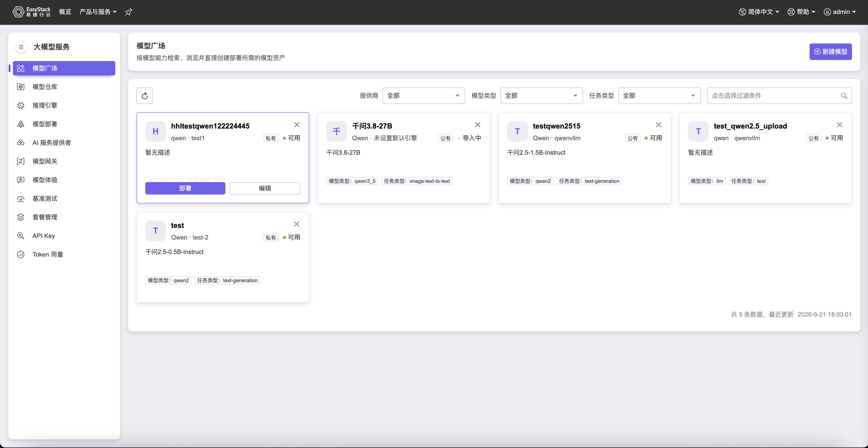This screenshot has height=448, width=868.
Task: Open the 任务类型 dropdown
Action: (x=659, y=96)
